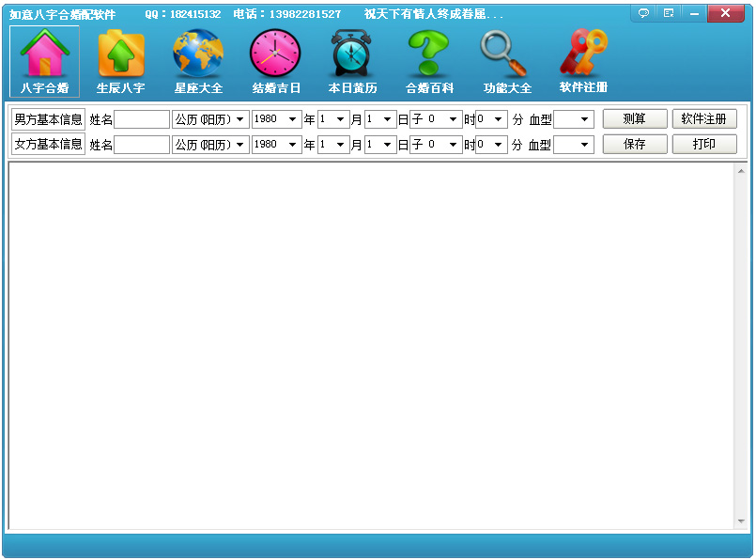756x560 pixels.
Task: Click the 软件注册 button beside 测算
Action: pos(704,119)
